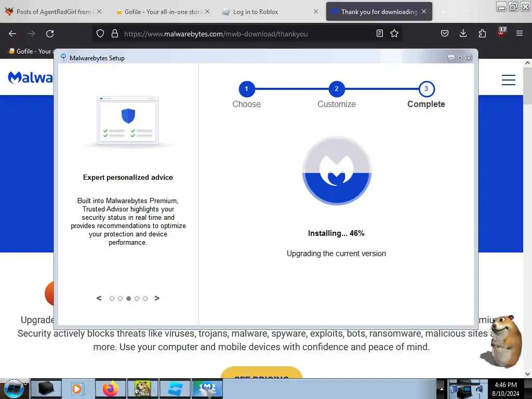Viewport: 532px width, 399px height.
Task: Toggle reader view icon in address bar
Action: [380, 33]
